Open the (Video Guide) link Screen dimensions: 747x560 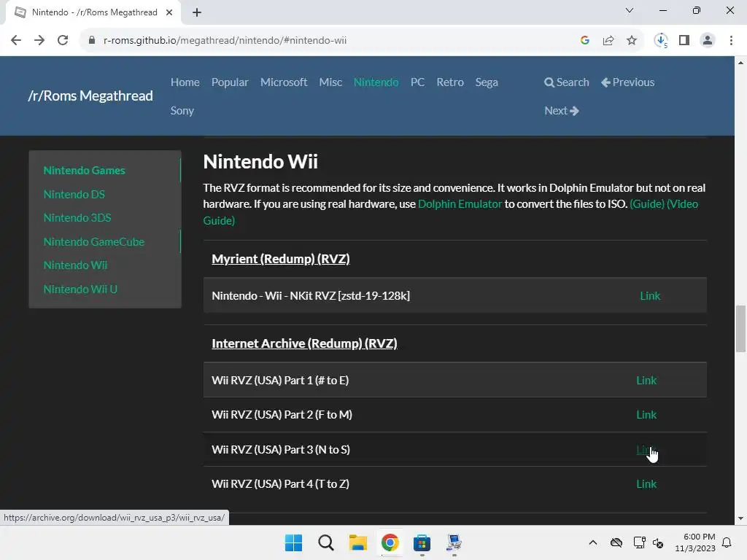682,204
